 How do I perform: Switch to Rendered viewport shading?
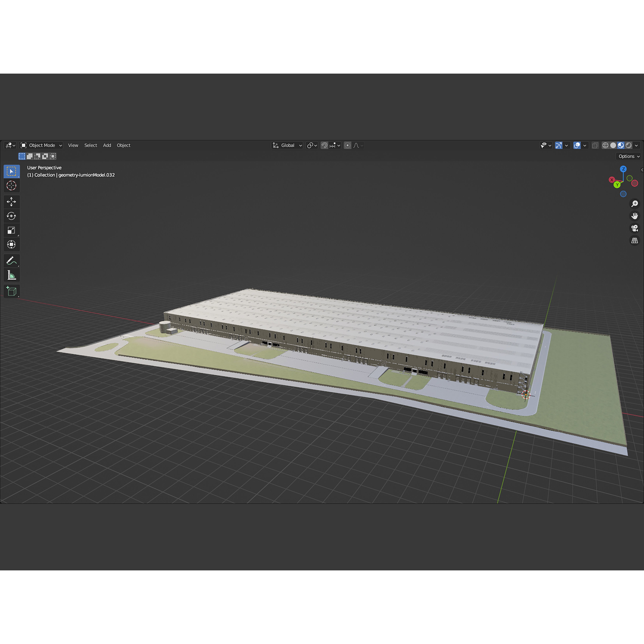click(628, 145)
